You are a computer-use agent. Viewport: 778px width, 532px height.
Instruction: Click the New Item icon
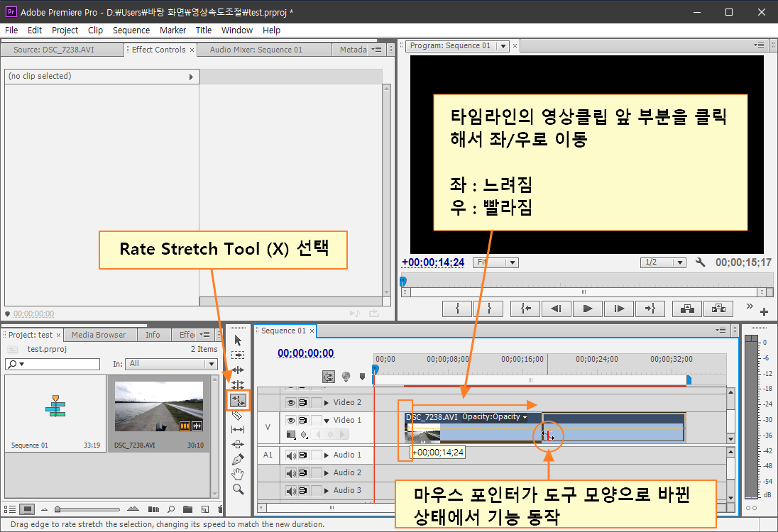click(x=205, y=509)
